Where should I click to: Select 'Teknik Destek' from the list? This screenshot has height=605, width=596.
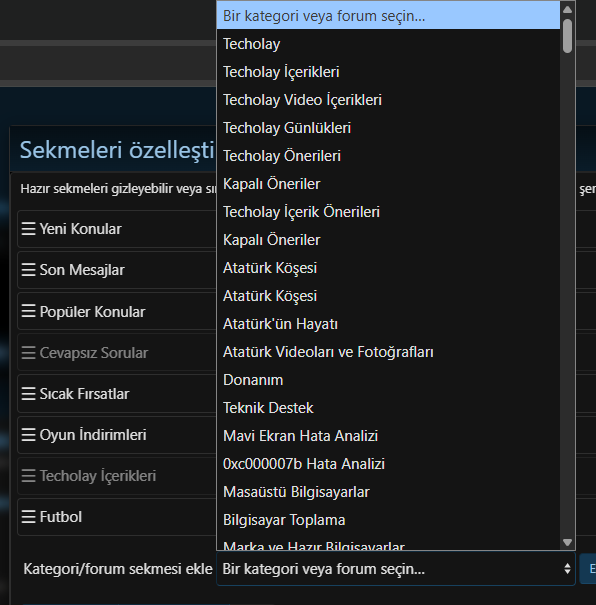[388, 408]
